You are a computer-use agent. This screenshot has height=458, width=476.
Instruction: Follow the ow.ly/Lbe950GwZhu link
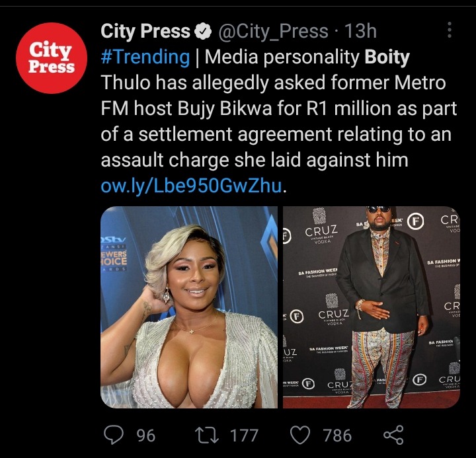coord(191,186)
